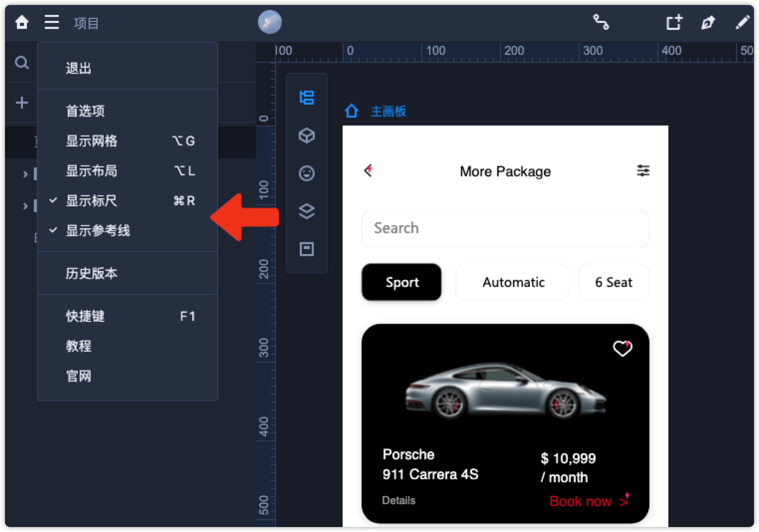Click the More Package title text
The height and width of the screenshot is (532, 759).
[505, 171]
